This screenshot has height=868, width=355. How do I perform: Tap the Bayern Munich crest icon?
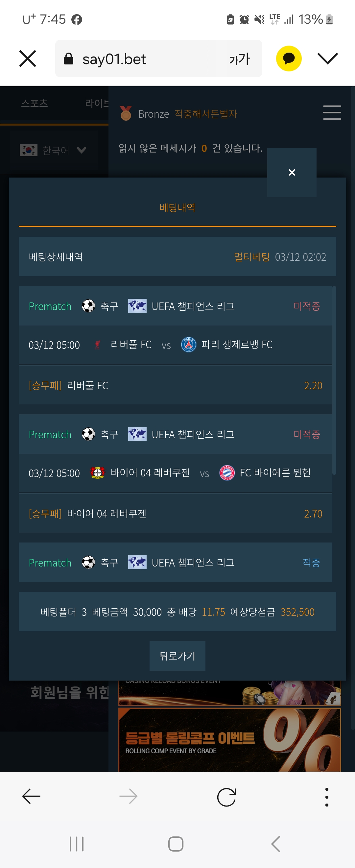pos(227,473)
